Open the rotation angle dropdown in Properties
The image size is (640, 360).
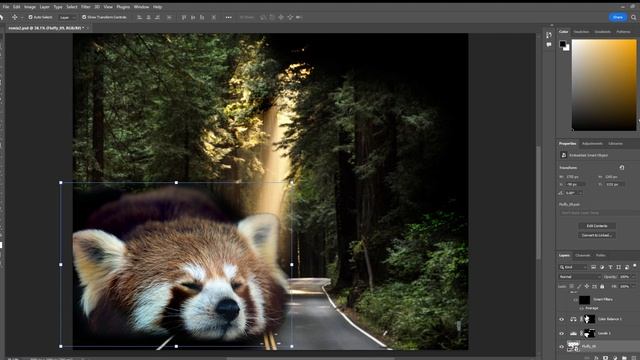[x=580, y=193]
